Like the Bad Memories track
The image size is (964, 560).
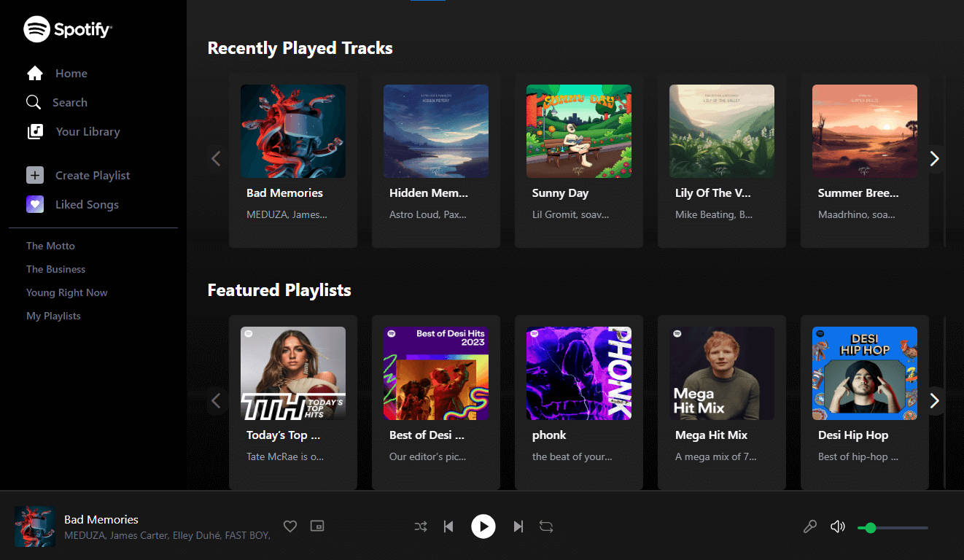pyautogui.click(x=290, y=526)
